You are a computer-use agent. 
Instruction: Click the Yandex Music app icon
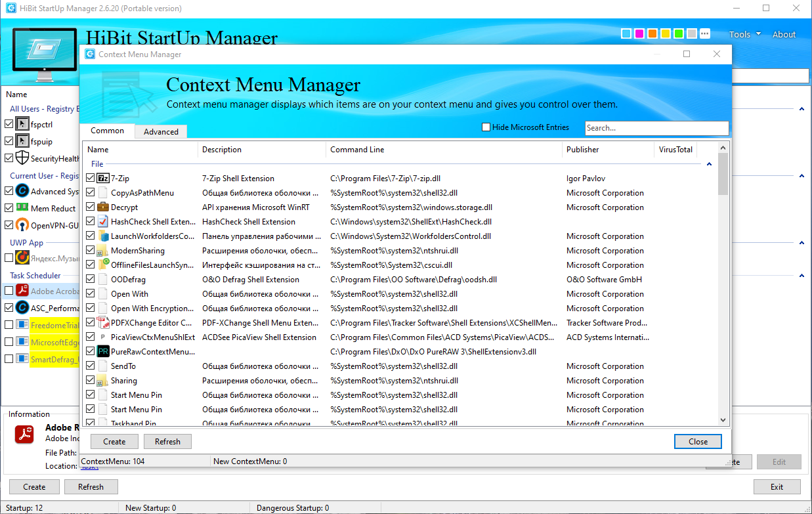pos(22,258)
